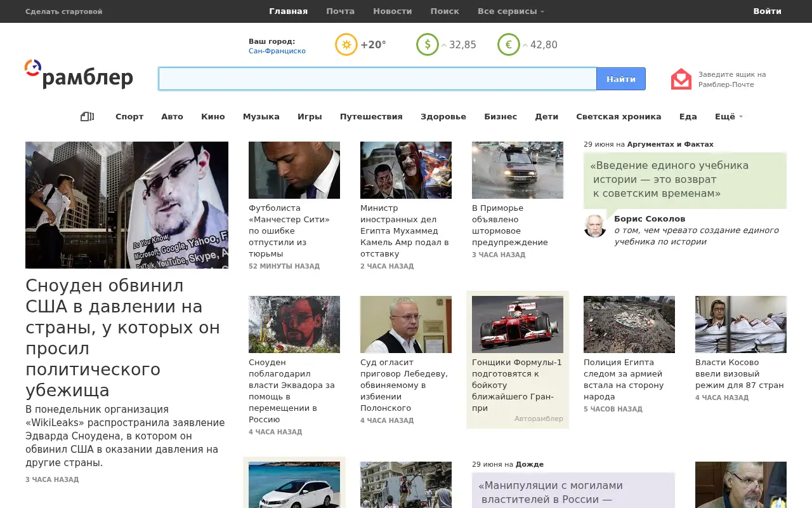Click Сделать стартовой link
Image resolution: width=812 pixels, height=508 pixels.
[x=63, y=11]
